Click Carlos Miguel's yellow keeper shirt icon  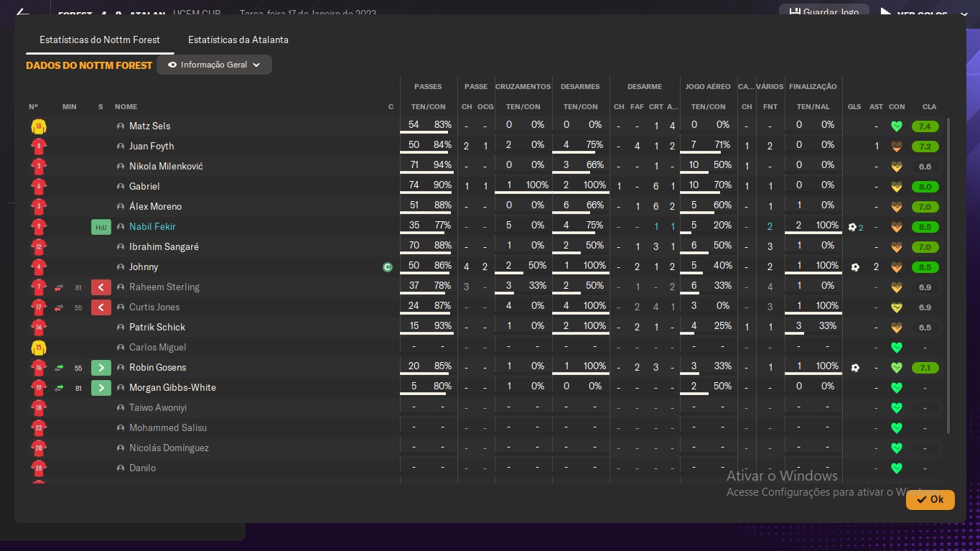39,348
